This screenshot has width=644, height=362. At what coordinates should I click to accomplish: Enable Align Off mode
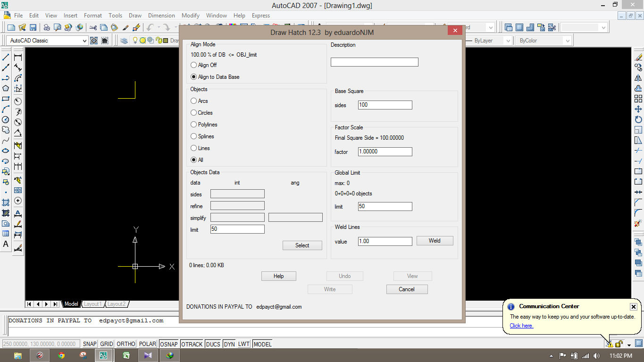(x=193, y=65)
